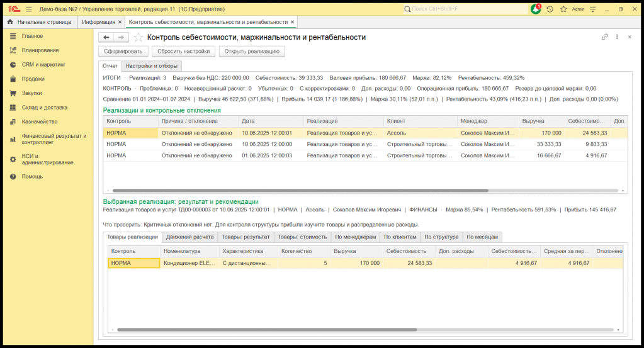Screen dimensions: 644x348
Task: Click the Сбросить настройки button
Action: click(184, 52)
